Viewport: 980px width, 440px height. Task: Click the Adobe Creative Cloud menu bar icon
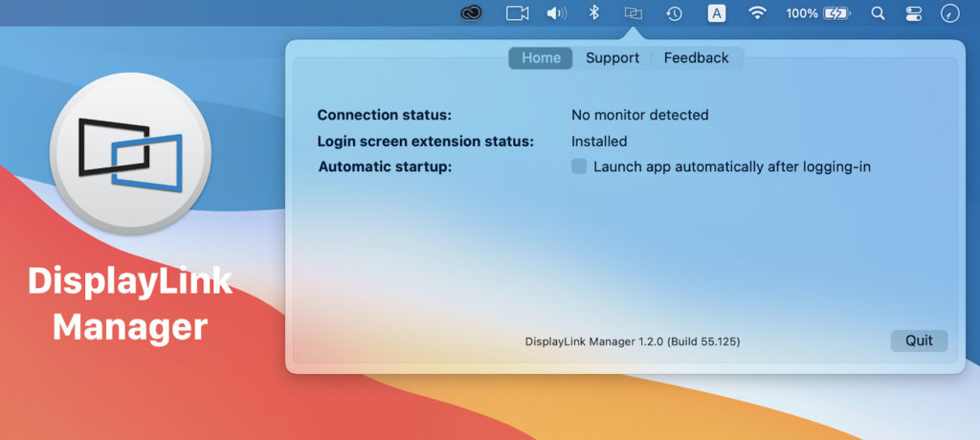click(x=471, y=13)
